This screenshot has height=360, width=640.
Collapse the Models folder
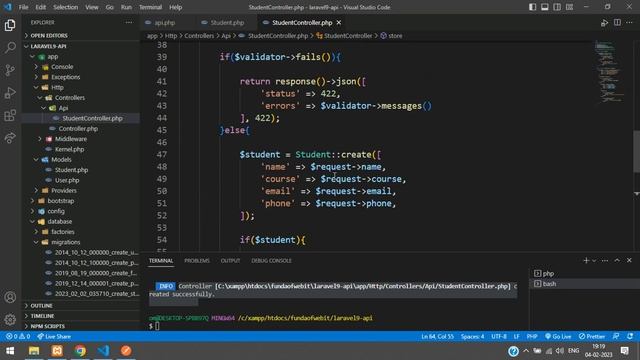click(80, 160)
